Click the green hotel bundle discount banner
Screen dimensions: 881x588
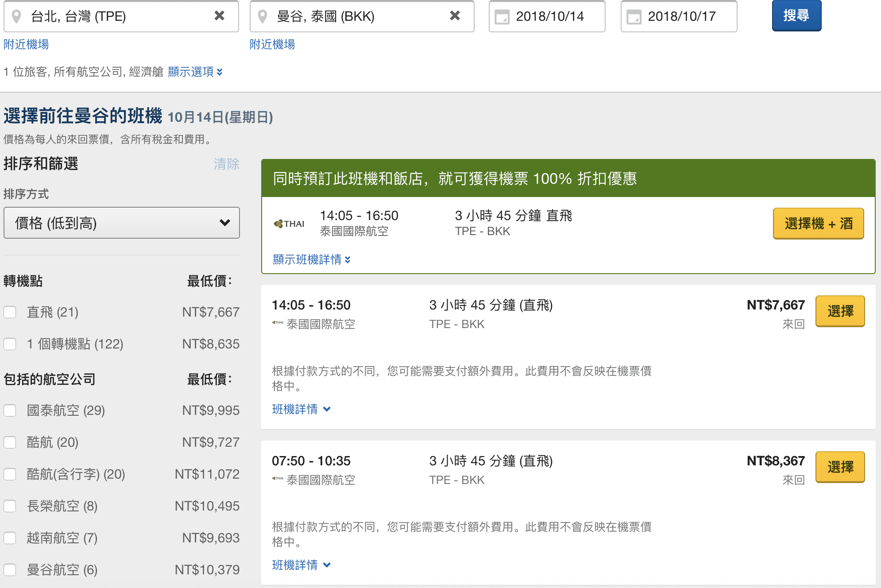point(568,178)
